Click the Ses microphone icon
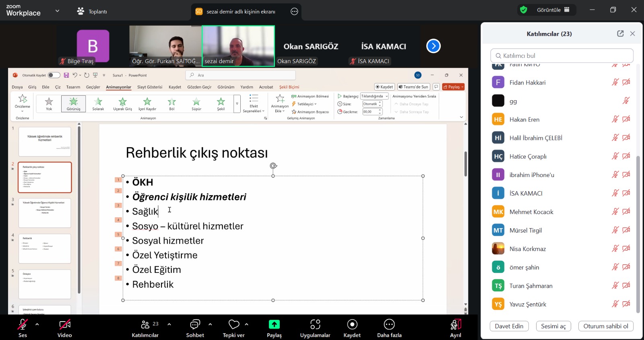 [23, 325]
